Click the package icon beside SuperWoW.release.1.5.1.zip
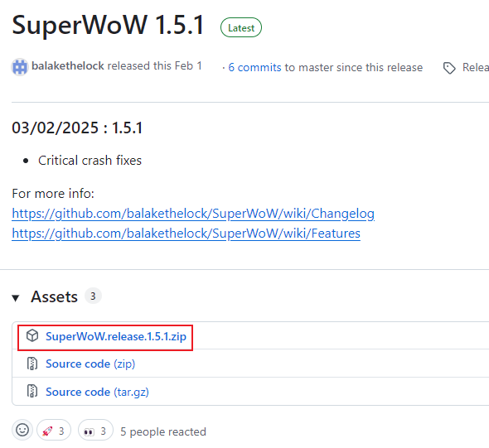Screen dimensions: 489x448 32,336
